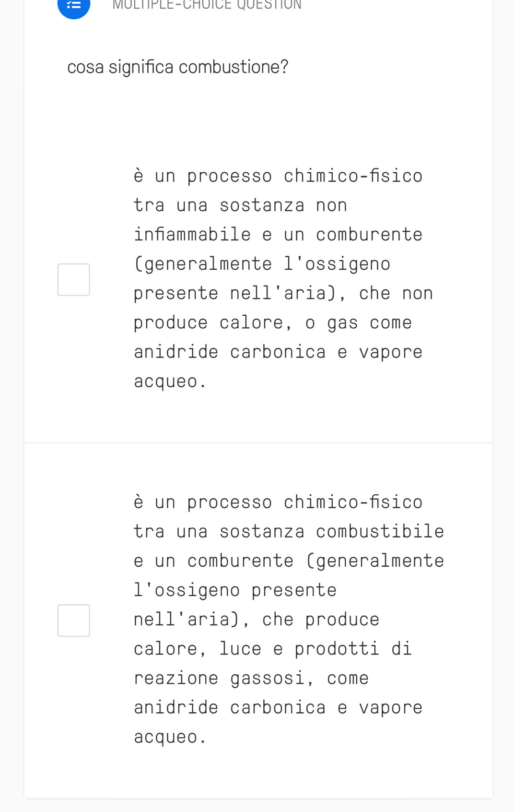Check the box for the "non infiammabile" answer

(74, 280)
